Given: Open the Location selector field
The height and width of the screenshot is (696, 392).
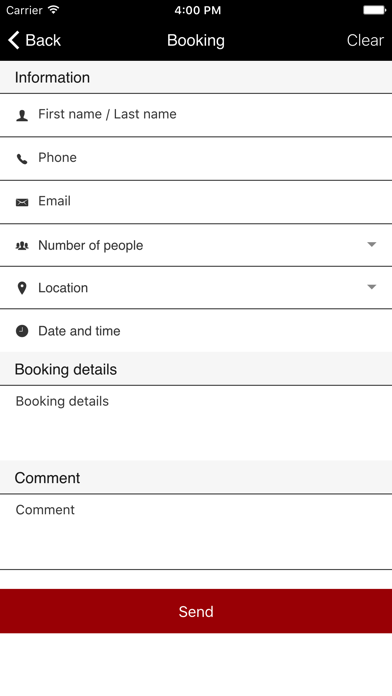Looking at the screenshot, I should pos(196,288).
